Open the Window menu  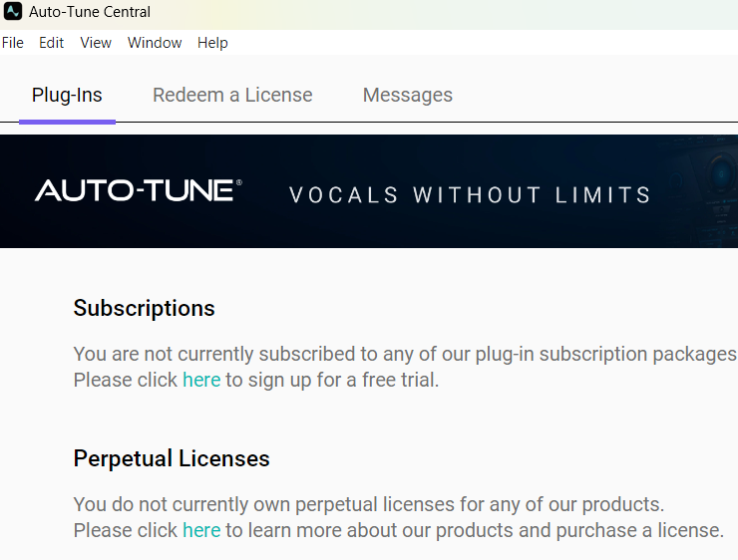tap(155, 43)
